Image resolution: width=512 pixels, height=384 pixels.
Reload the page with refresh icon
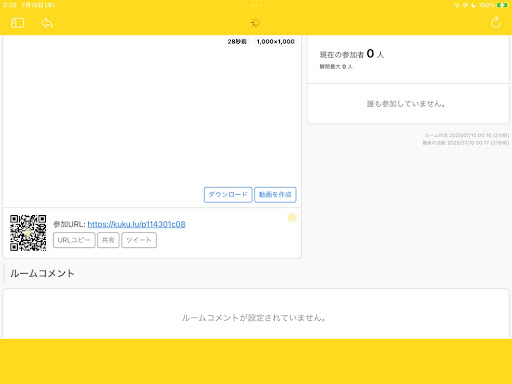click(496, 22)
